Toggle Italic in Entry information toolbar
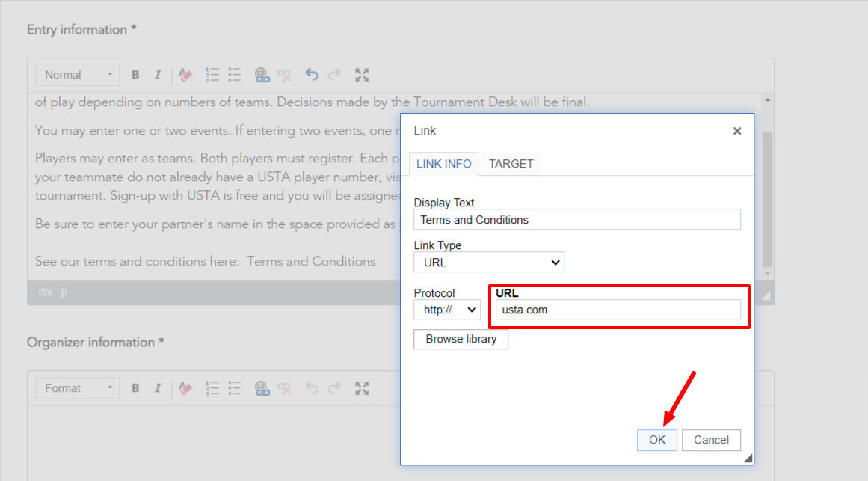 coord(158,75)
